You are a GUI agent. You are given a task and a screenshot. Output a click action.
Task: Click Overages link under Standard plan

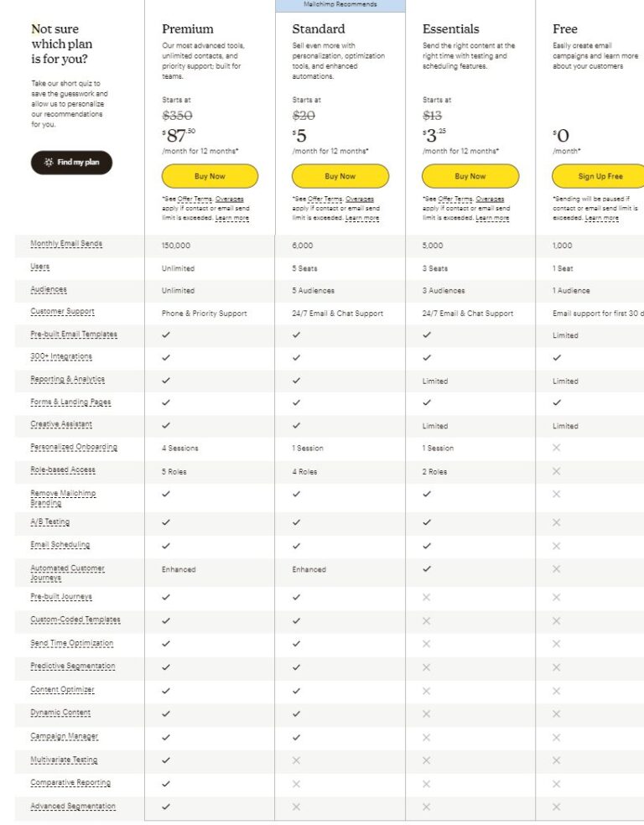[360, 199]
